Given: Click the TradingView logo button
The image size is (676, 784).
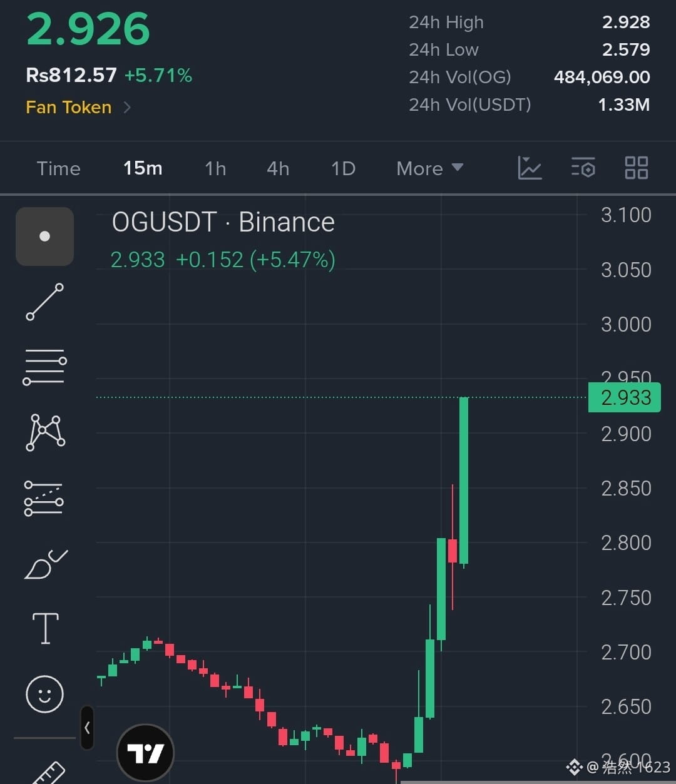Looking at the screenshot, I should [x=145, y=753].
